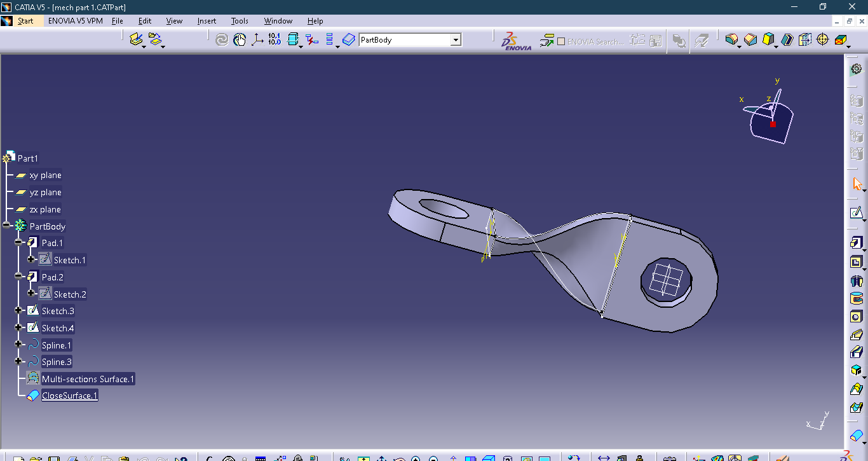Open the Sketcher tool icon

(x=857, y=212)
